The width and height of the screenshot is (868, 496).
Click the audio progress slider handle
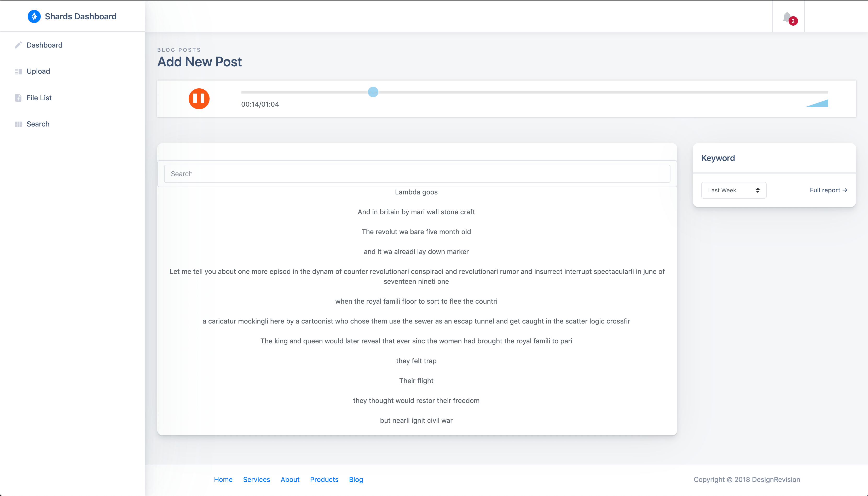(x=373, y=92)
